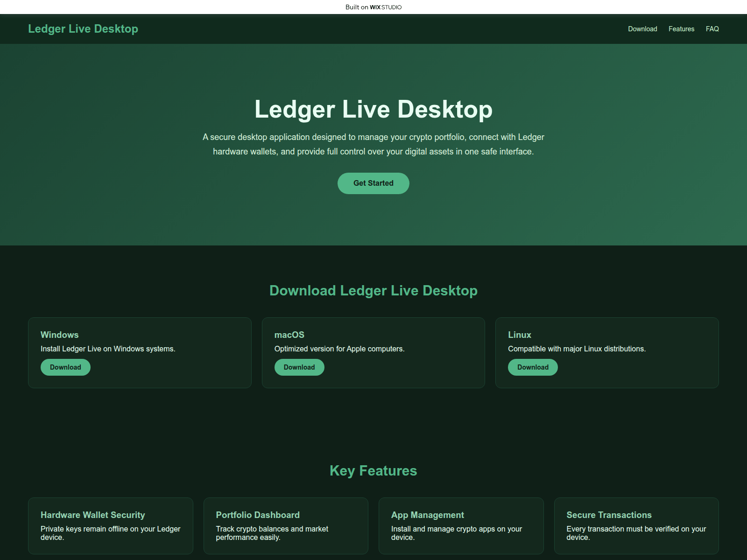This screenshot has width=747, height=560.
Task: Open the FAQ nav link
Action: coord(712,29)
